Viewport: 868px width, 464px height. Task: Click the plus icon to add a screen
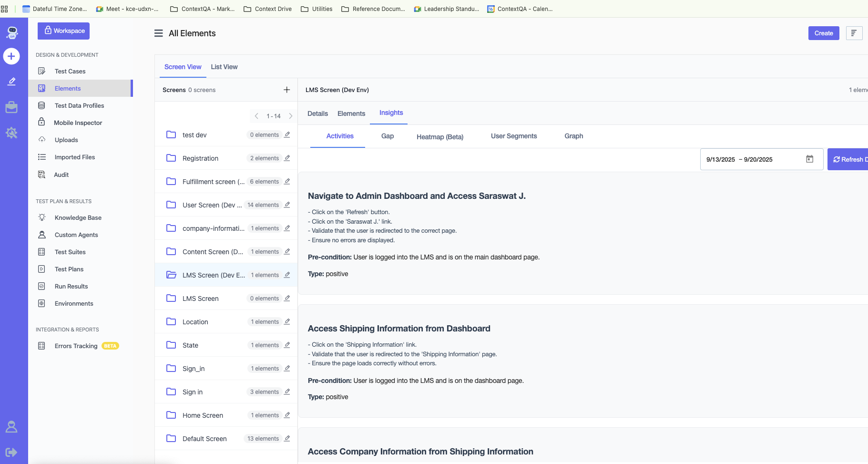pos(286,90)
